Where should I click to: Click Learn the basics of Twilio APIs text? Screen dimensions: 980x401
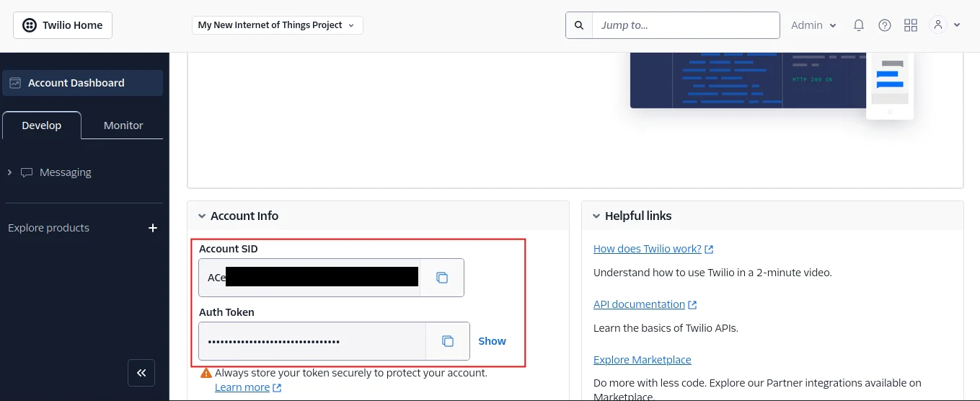pos(666,328)
